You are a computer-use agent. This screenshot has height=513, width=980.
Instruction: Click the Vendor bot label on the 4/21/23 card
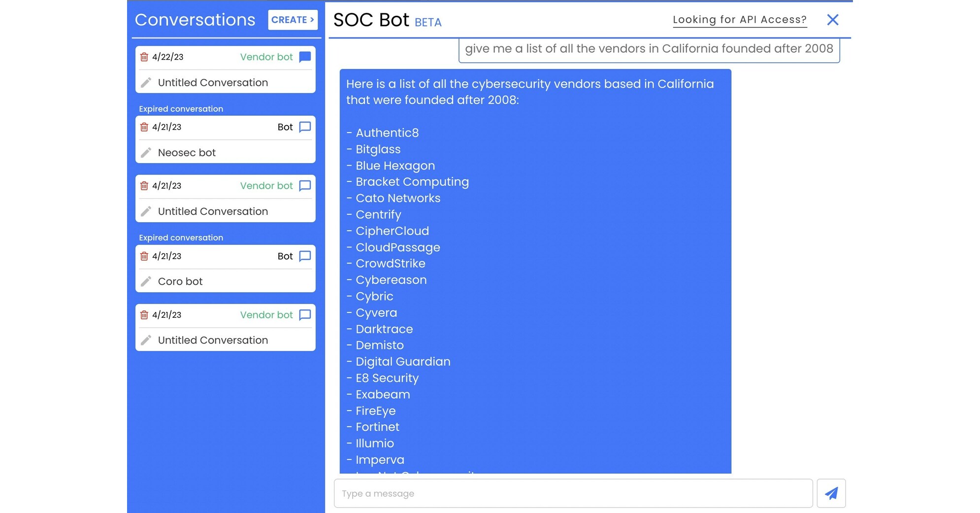point(266,186)
